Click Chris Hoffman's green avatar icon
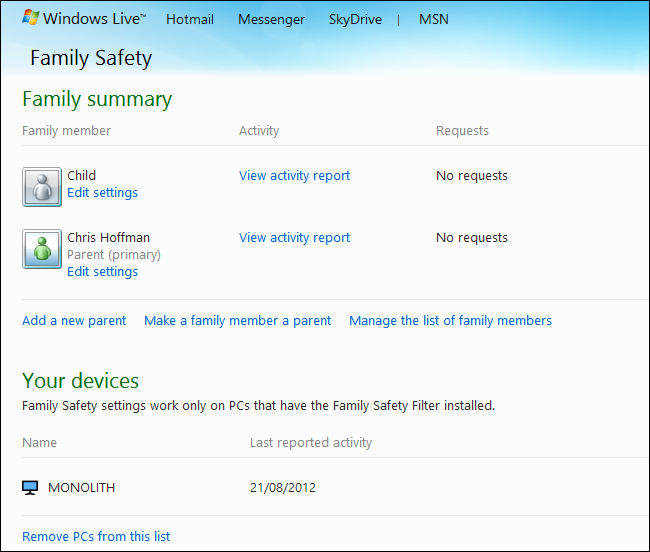The width and height of the screenshot is (650, 552). [42, 249]
